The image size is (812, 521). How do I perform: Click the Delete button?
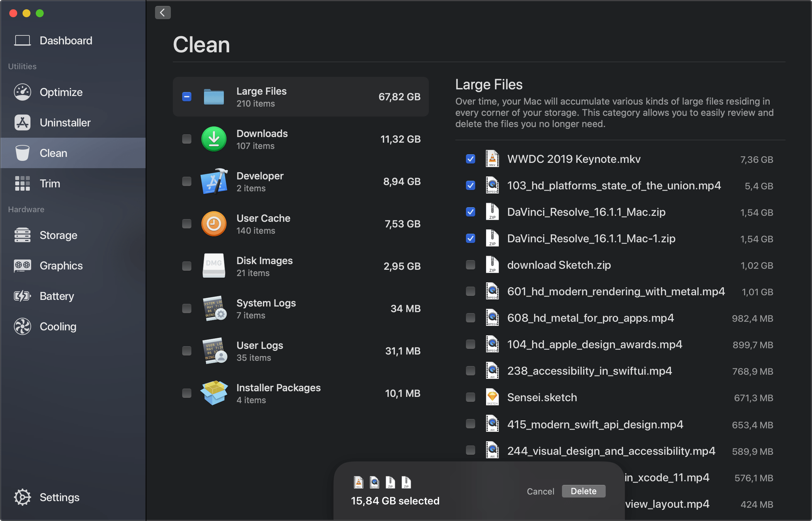click(583, 490)
